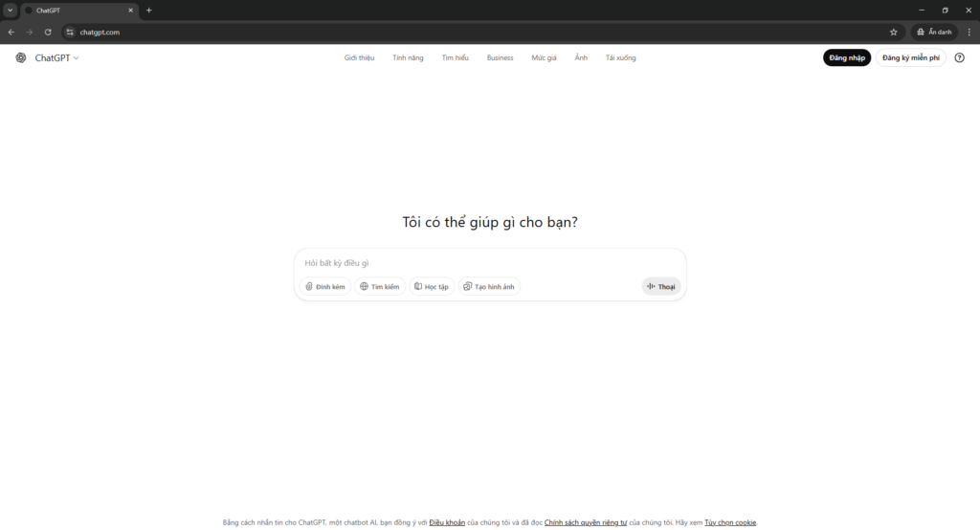The image size is (980, 530).
Task: Click Đăng ký miễn phí button
Action: tap(911, 57)
